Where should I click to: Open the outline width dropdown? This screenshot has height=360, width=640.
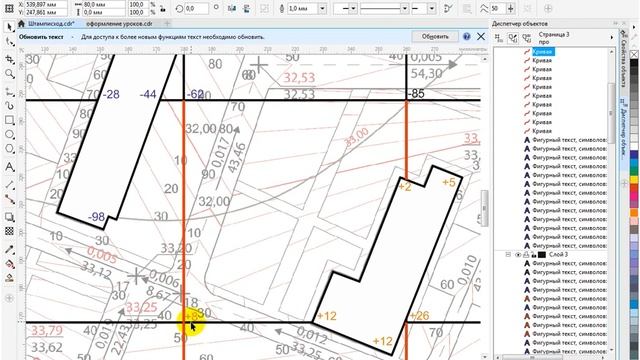pyautogui.click(x=322, y=8)
